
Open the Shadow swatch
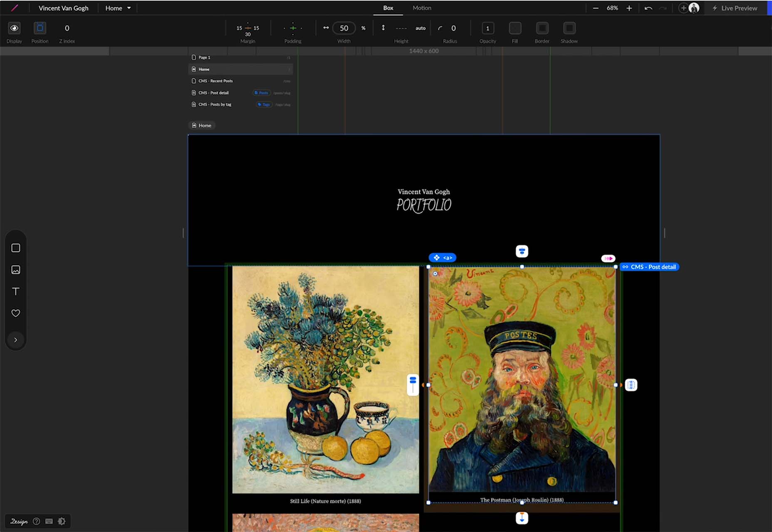[x=569, y=28]
